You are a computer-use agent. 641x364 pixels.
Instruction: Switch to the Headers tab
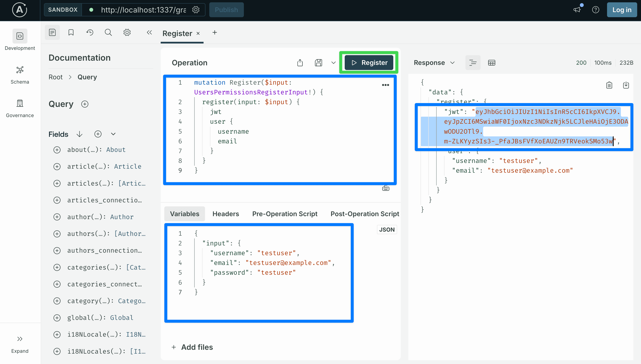coord(226,214)
